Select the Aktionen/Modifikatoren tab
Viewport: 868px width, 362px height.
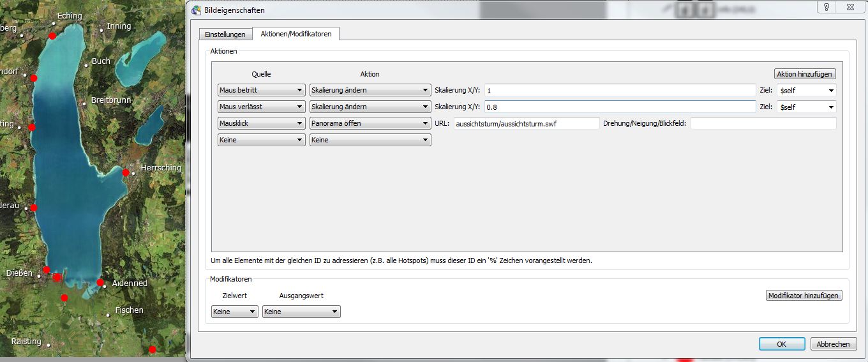coord(296,34)
